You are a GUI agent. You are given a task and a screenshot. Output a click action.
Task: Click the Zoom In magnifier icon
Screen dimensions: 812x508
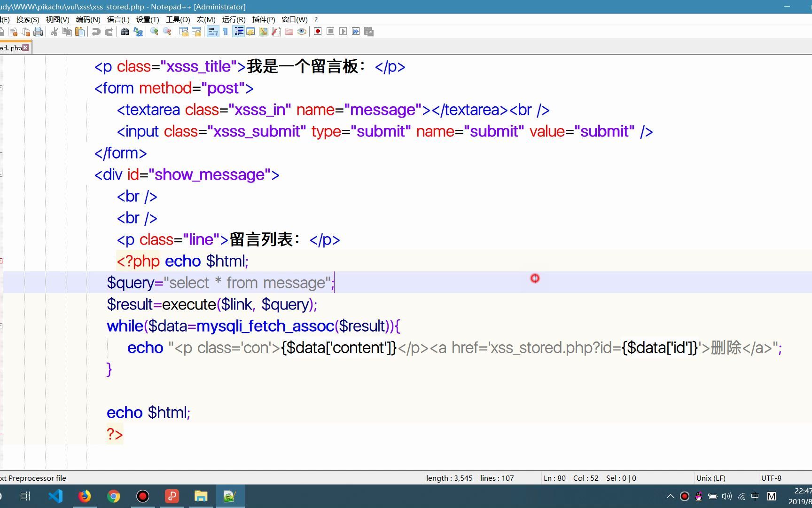coord(154,32)
